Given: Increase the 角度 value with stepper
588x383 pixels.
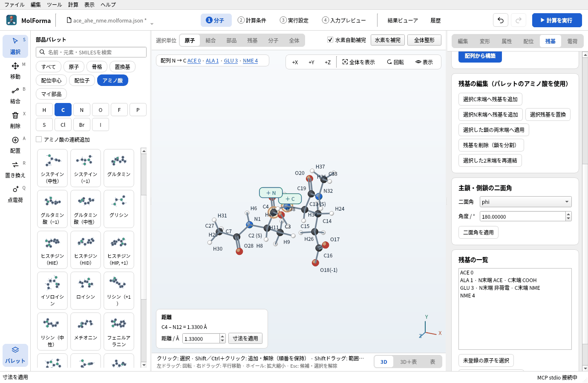Looking at the screenshot, I should 568,214.
